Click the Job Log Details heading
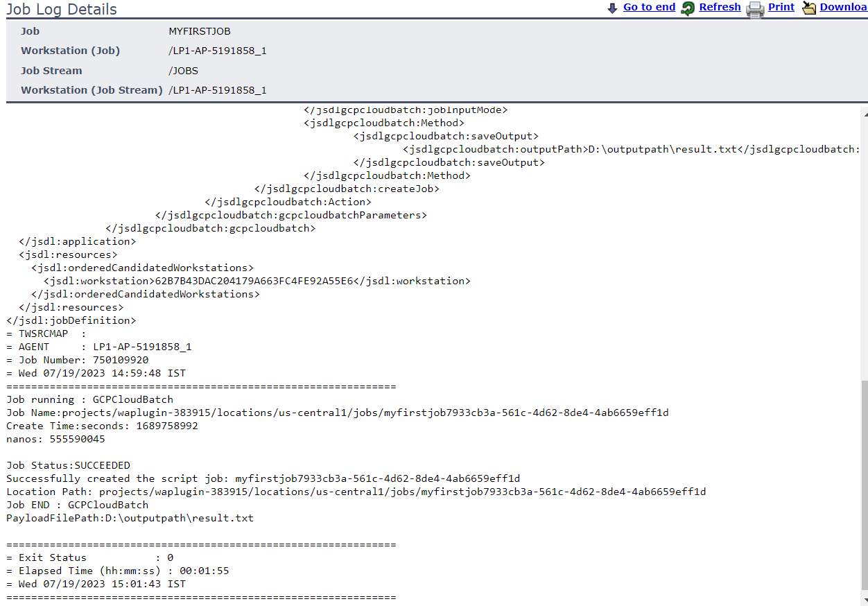This screenshot has height=606, width=868. [62, 9]
